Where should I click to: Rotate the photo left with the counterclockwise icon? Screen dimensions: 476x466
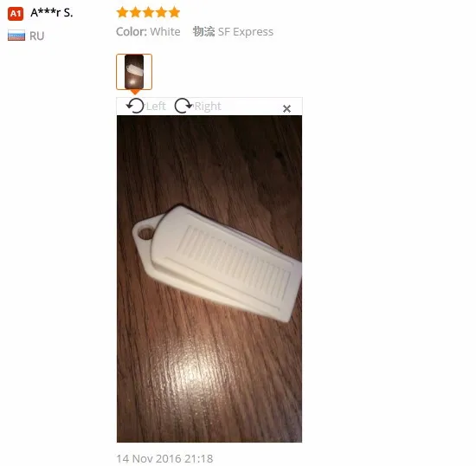pyautogui.click(x=135, y=106)
